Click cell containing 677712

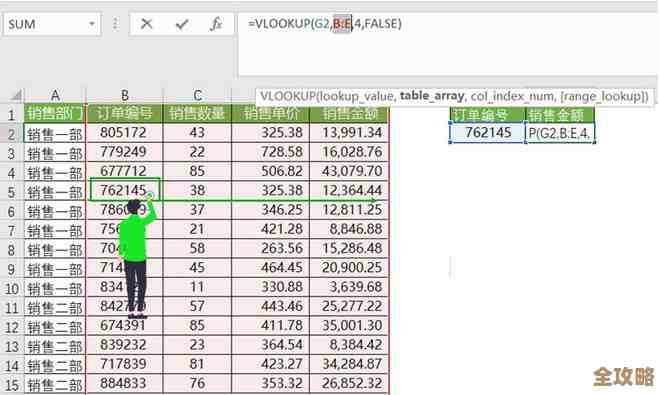point(125,171)
